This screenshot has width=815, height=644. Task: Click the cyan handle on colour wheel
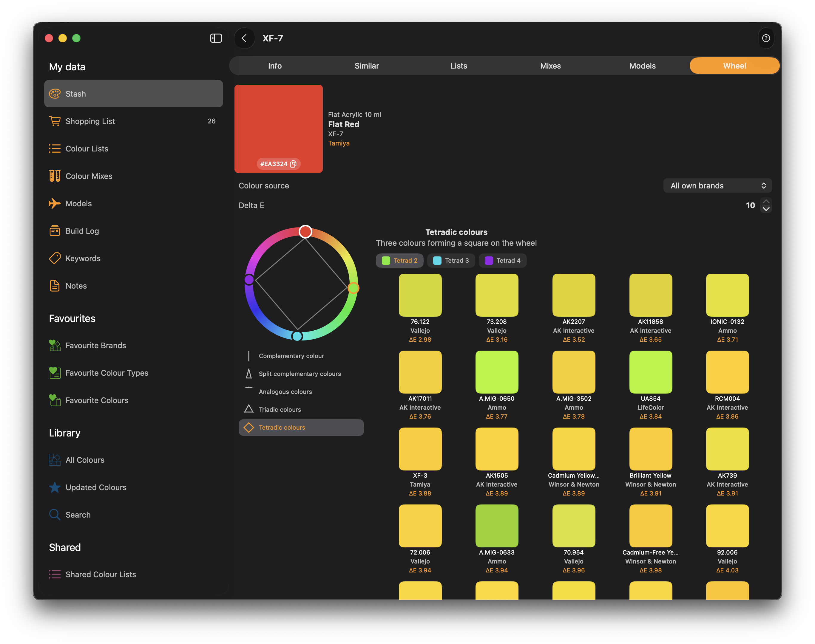pos(297,336)
